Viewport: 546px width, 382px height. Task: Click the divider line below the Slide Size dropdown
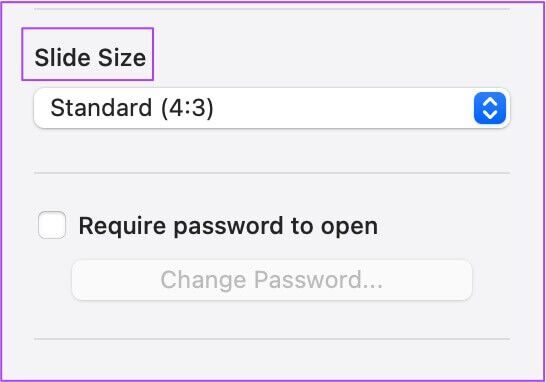(272, 173)
